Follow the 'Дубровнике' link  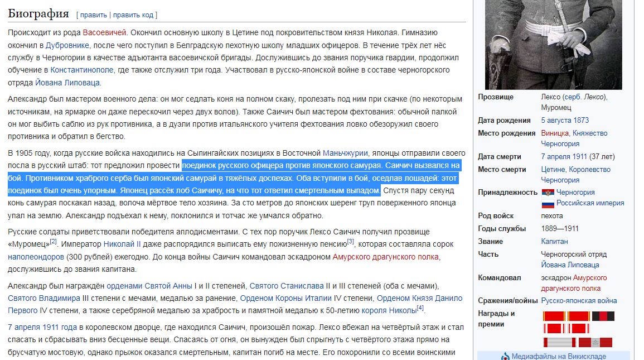(x=67, y=45)
